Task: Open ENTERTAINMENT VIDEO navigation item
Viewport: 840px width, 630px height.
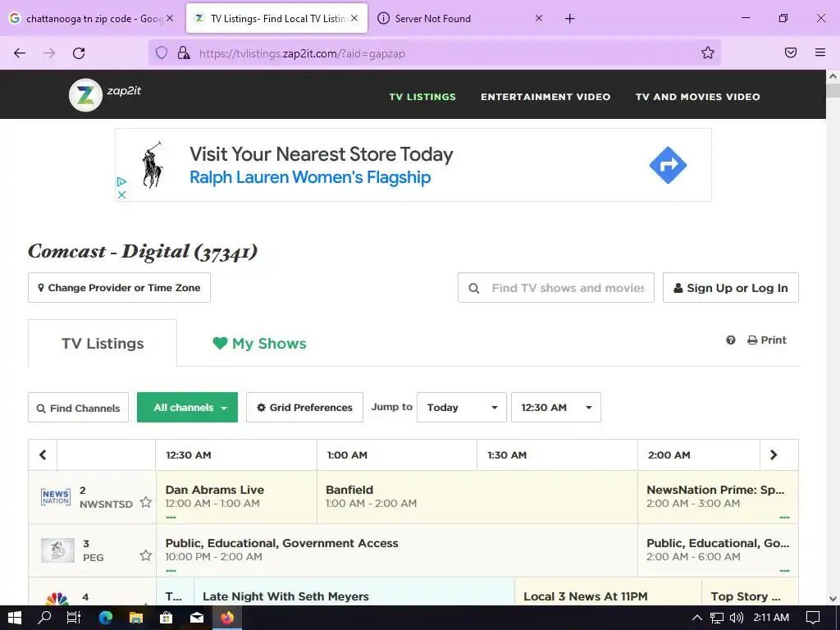Action: [x=546, y=97]
